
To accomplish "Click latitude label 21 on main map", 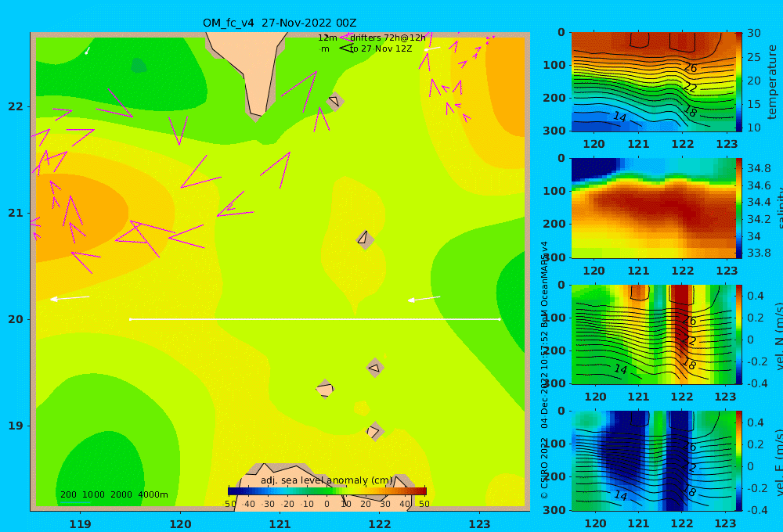I will pos(16,213).
